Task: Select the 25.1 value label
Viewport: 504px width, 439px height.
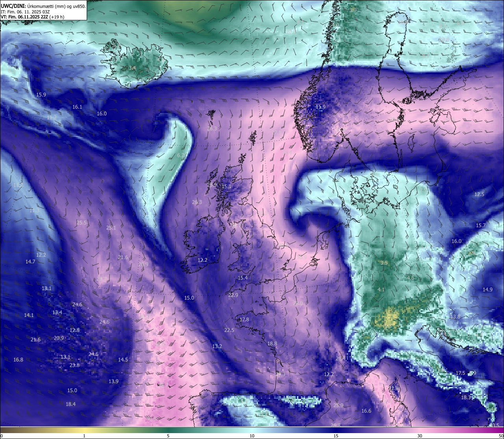Action: point(111,228)
